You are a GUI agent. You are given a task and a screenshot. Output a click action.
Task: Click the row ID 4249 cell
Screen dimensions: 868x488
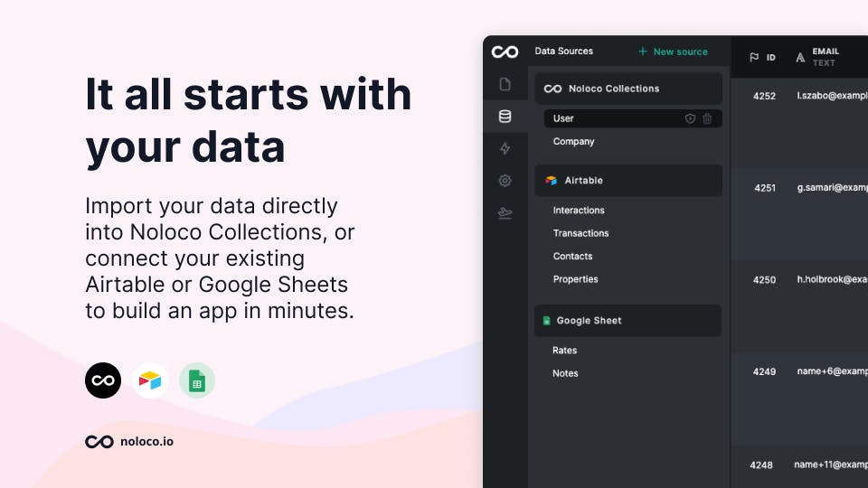765,371
